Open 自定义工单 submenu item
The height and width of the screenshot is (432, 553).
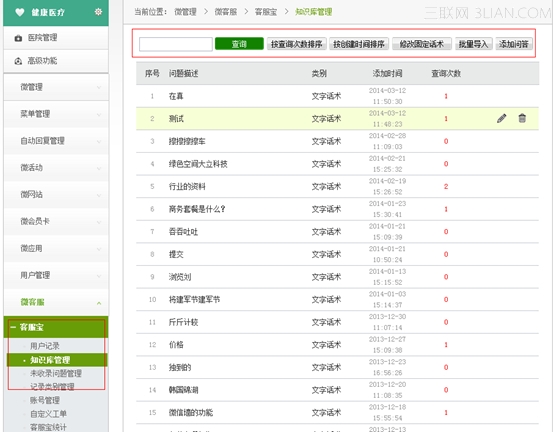[48, 414]
